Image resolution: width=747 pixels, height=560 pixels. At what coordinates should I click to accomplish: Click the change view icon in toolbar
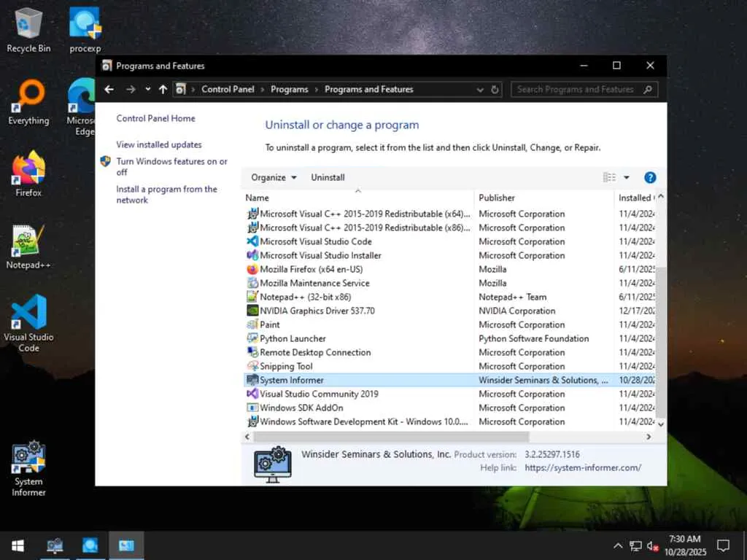coord(609,178)
